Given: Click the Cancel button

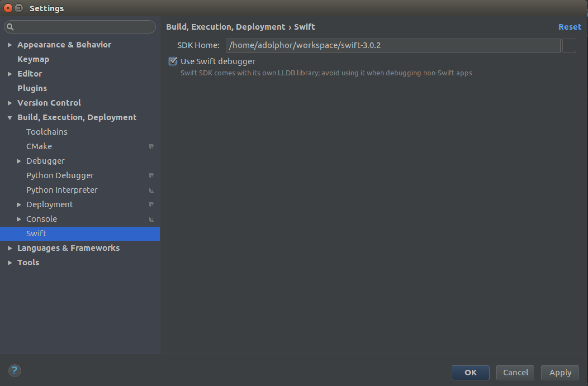Looking at the screenshot, I should tap(515, 373).
